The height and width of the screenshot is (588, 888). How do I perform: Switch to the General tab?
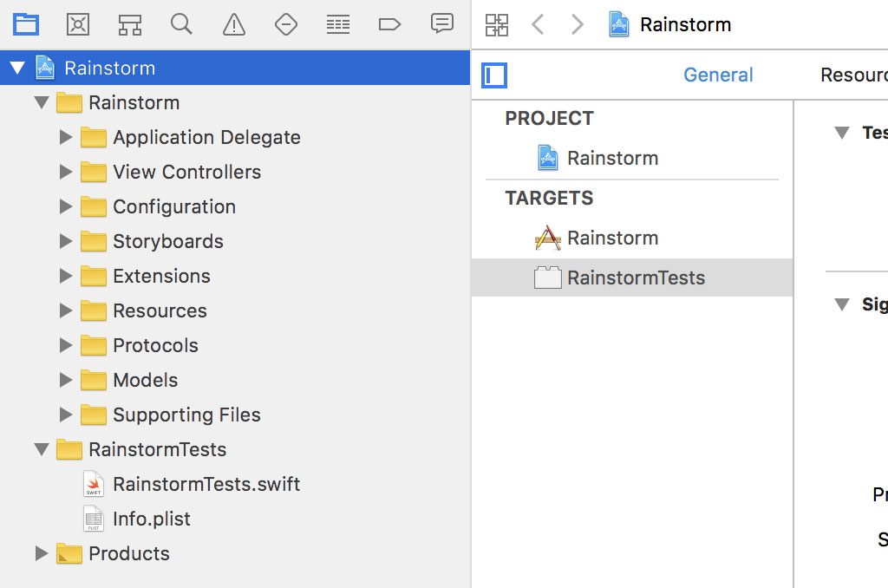[718, 75]
